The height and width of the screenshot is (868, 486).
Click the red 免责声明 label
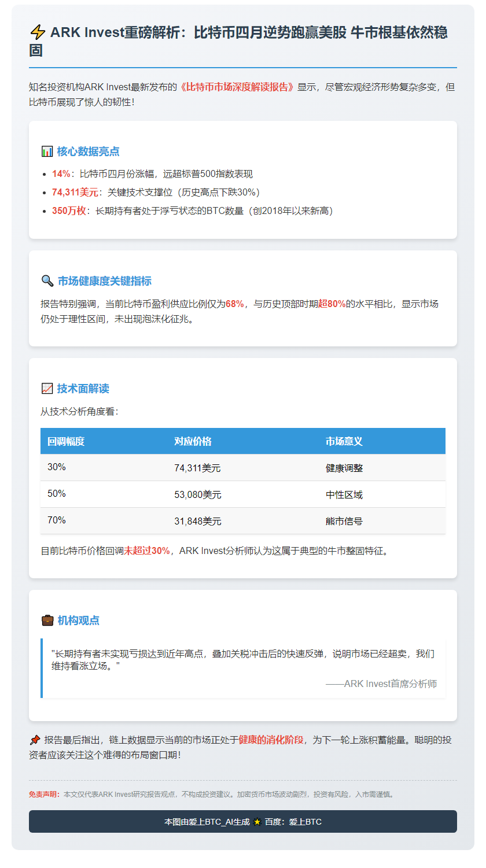45,795
